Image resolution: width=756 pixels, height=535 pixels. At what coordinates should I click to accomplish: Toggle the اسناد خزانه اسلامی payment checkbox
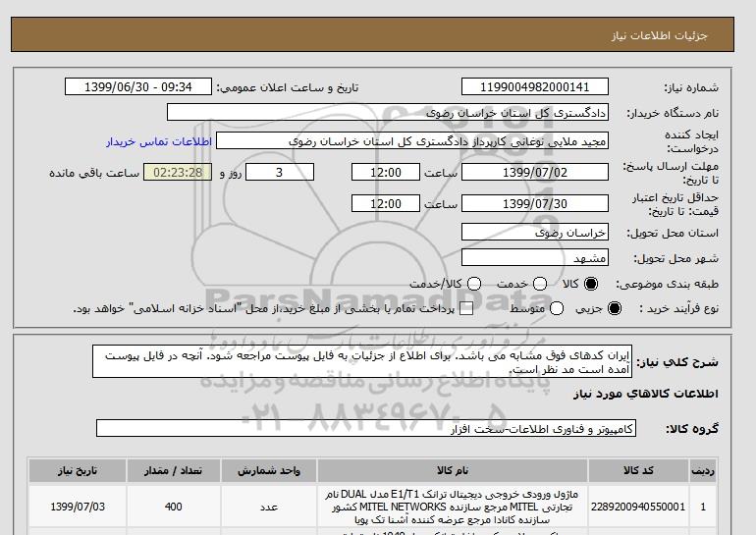coord(466,309)
